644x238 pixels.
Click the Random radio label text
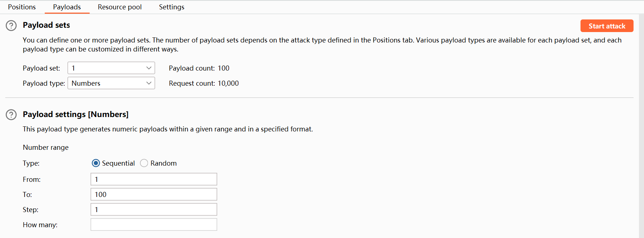163,163
